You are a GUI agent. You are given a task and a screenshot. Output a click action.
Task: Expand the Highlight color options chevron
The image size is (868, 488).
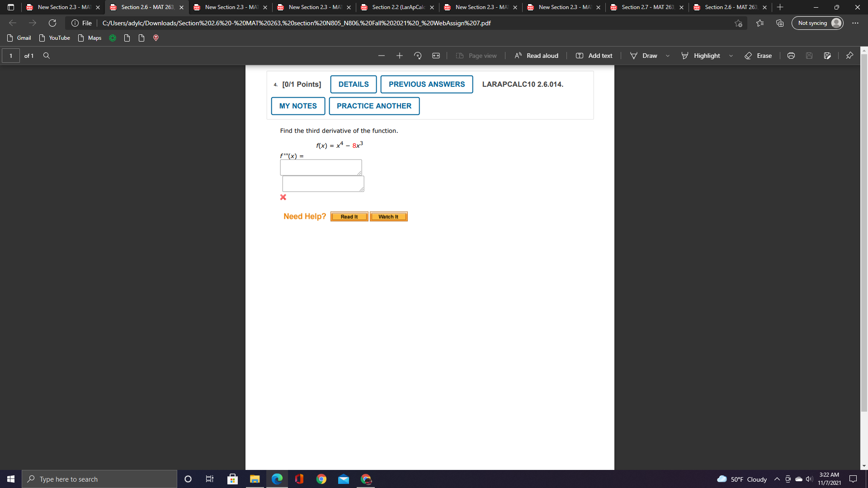[x=731, y=56]
